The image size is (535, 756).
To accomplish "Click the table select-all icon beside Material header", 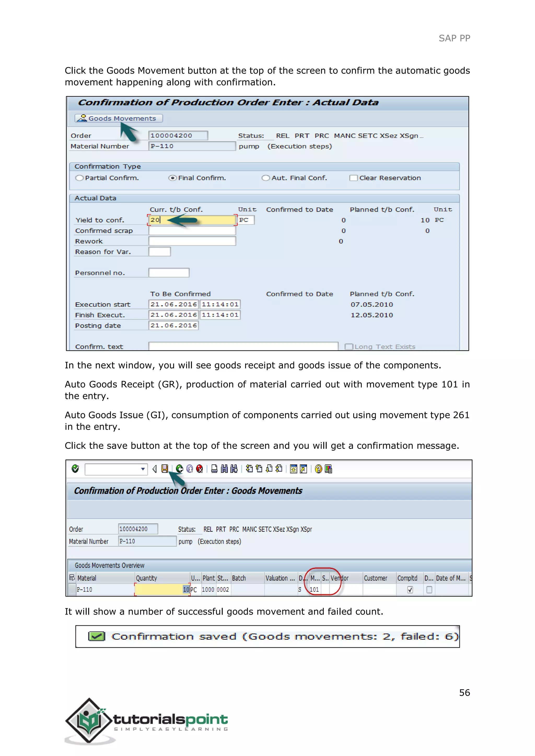I will point(72,578).
